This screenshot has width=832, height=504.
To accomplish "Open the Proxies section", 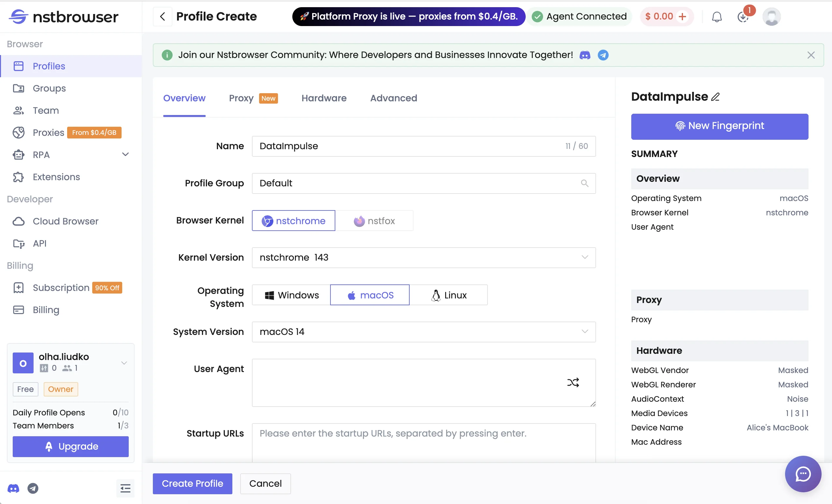I will point(48,132).
